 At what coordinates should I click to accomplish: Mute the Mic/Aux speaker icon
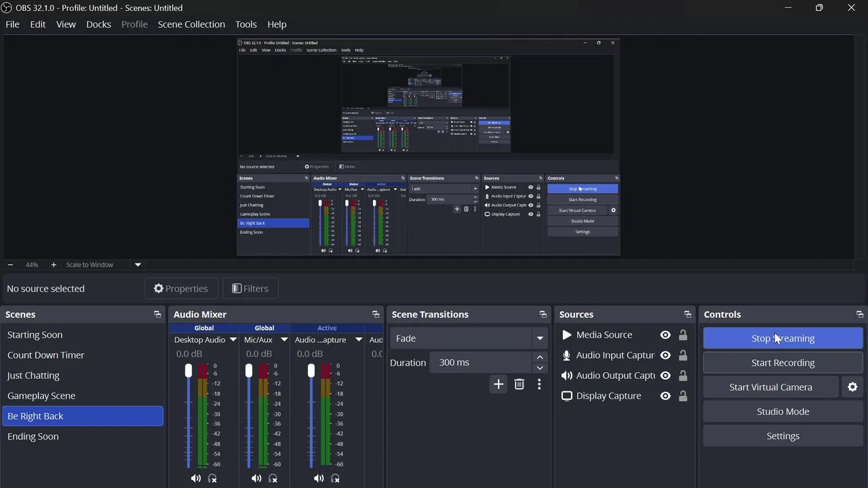(x=256, y=479)
